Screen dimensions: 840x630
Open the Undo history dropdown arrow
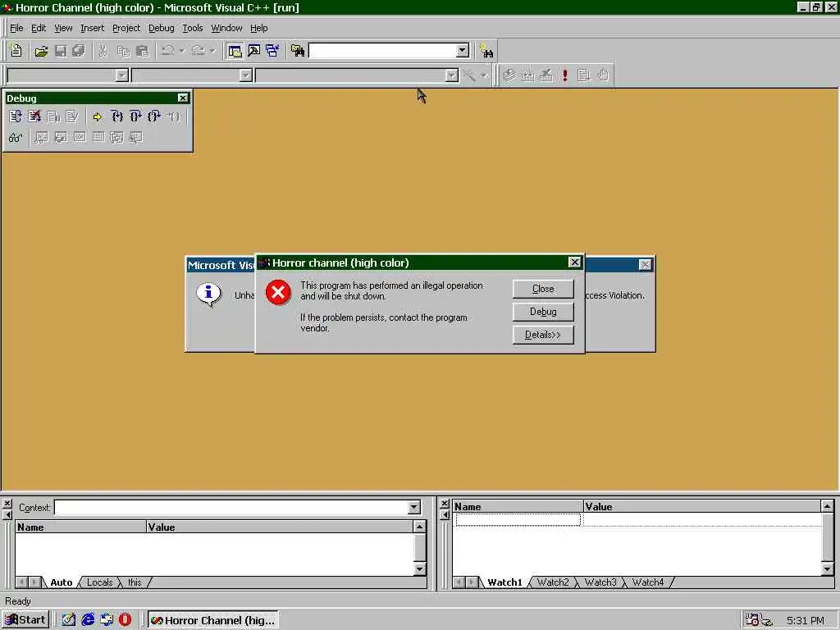point(182,51)
